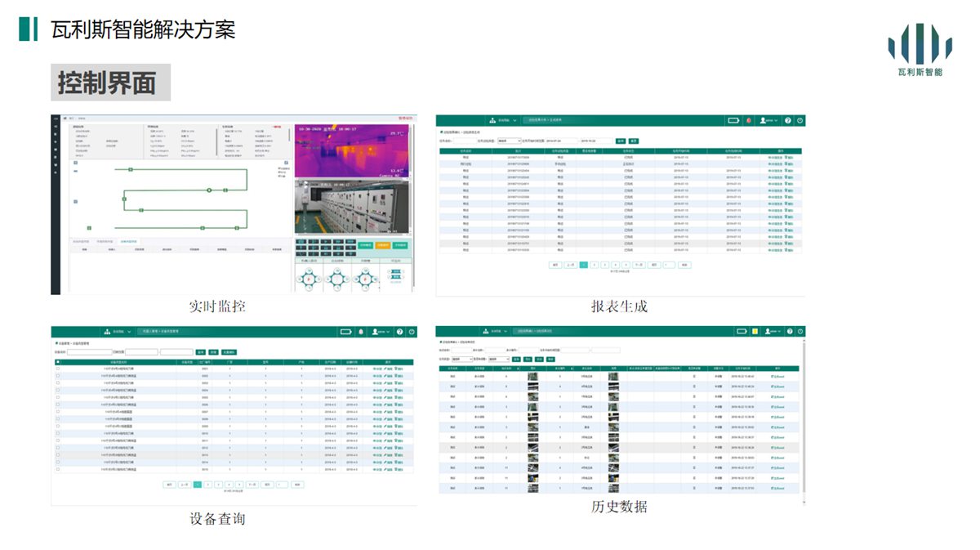Select the third tab below the route map
This screenshot has height=550, width=980.
click(128, 242)
